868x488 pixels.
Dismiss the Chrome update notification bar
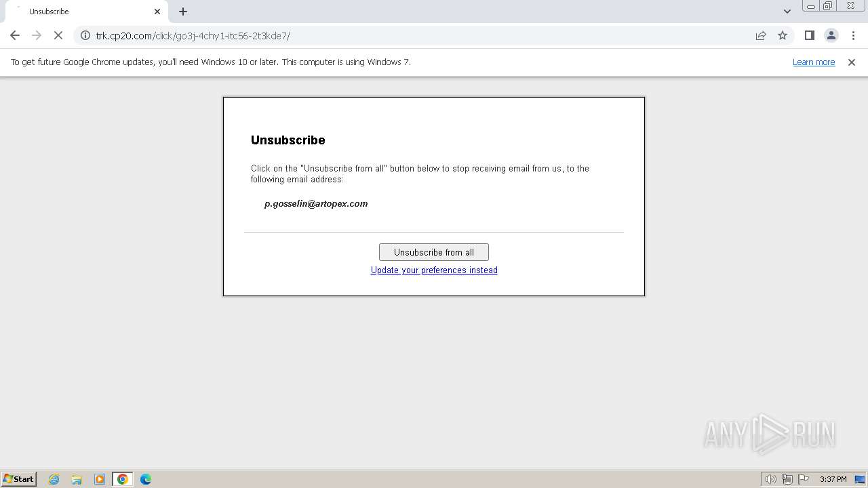tap(852, 62)
